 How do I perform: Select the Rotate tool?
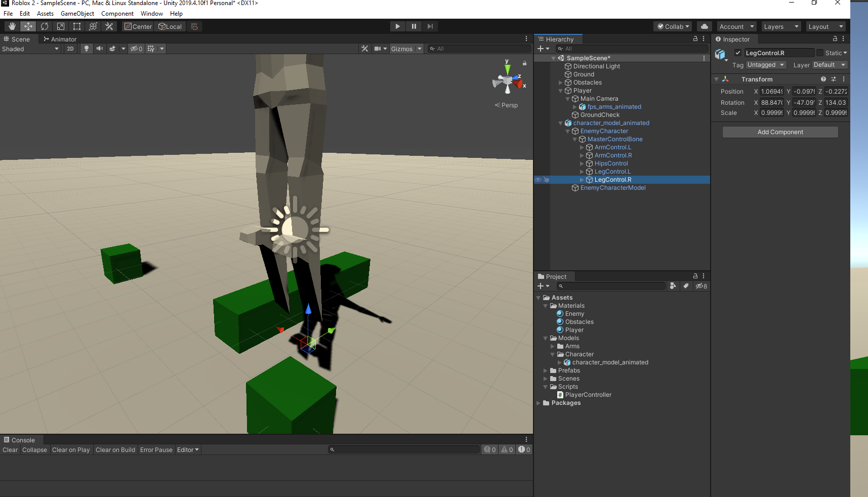(45, 26)
